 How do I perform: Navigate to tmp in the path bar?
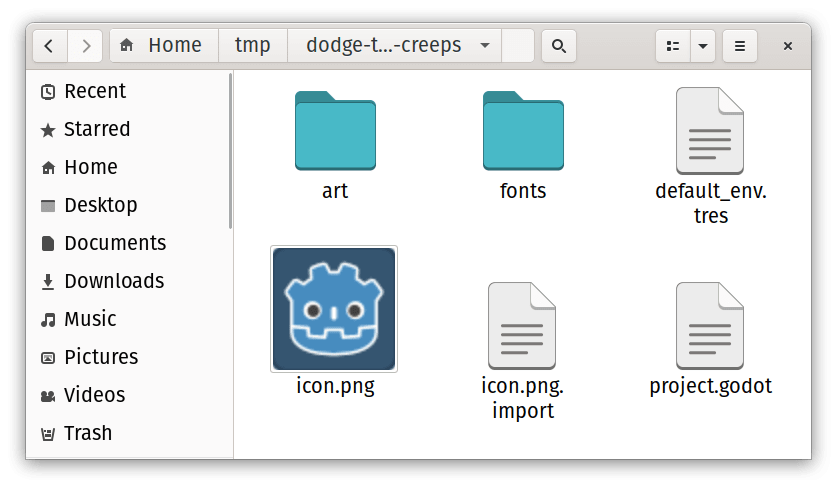click(x=252, y=46)
